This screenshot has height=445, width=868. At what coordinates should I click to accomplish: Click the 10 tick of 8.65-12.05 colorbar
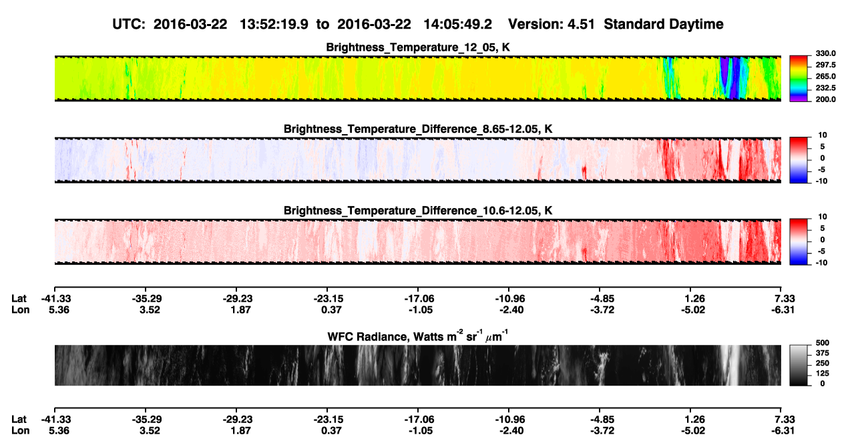(821, 135)
